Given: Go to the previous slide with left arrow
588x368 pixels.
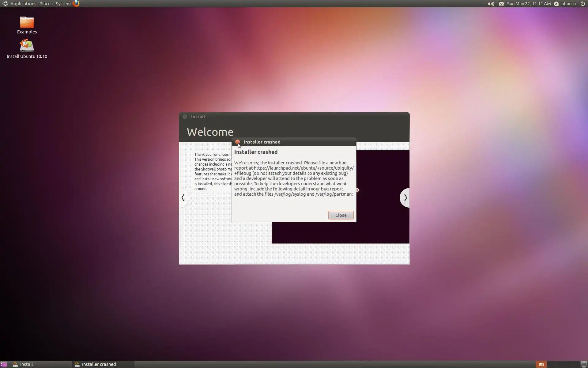Looking at the screenshot, I should tap(183, 198).
